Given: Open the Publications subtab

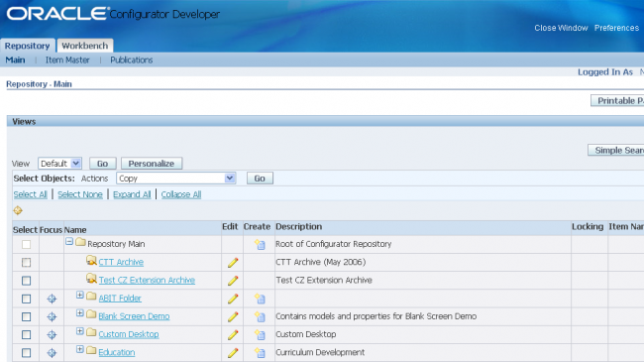Looking at the screenshot, I should [x=132, y=60].
